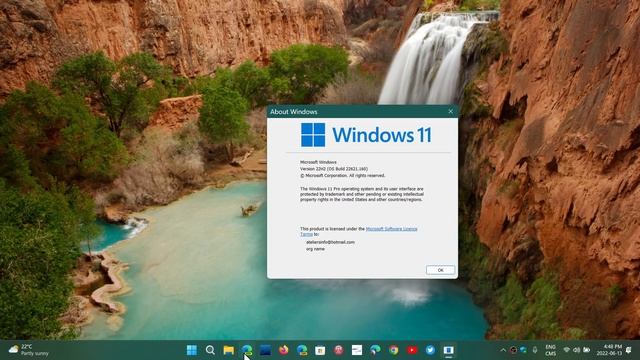640x360 pixels.
Task: Click the Windows 11 Pro trademark paragraph
Action: tap(362, 194)
